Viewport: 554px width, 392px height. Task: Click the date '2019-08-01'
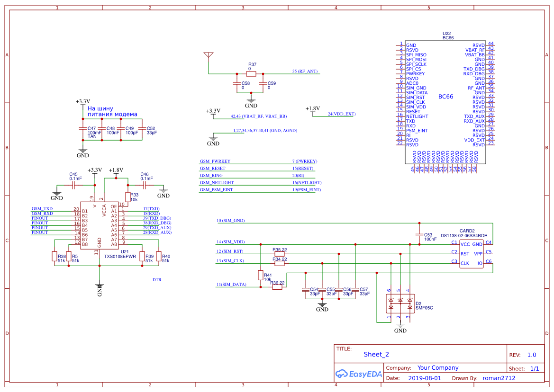425,378
